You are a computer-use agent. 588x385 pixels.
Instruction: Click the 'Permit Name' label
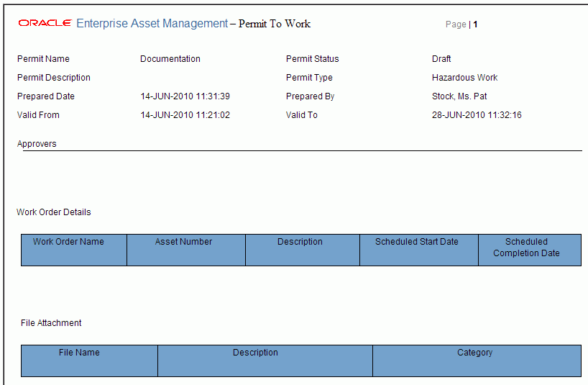coord(43,59)
